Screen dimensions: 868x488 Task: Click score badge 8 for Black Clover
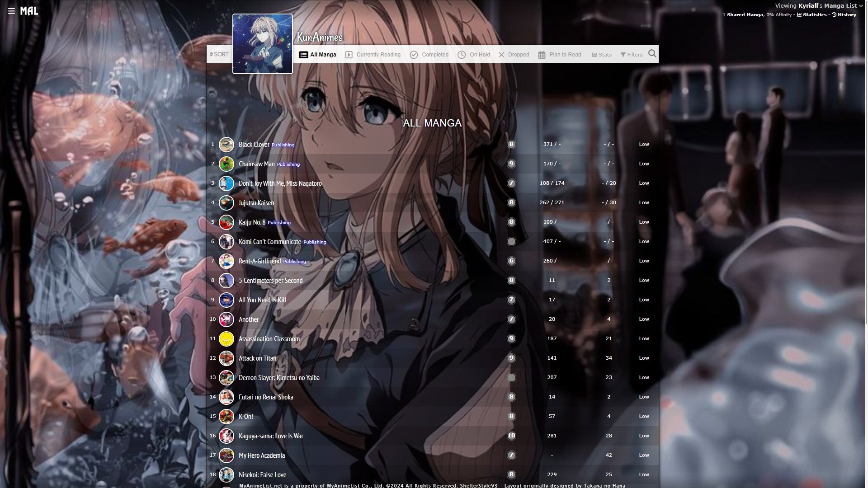click(511, 145)
